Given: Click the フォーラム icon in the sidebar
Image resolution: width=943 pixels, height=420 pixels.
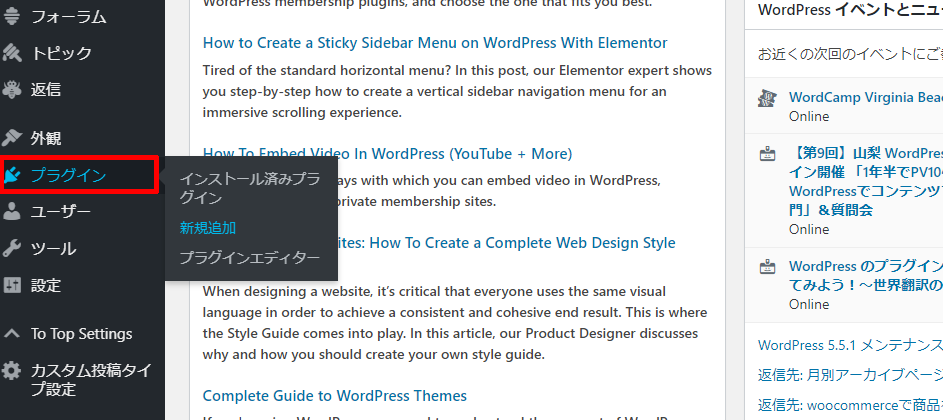Looking at the screenshot, I should point(12,17).
